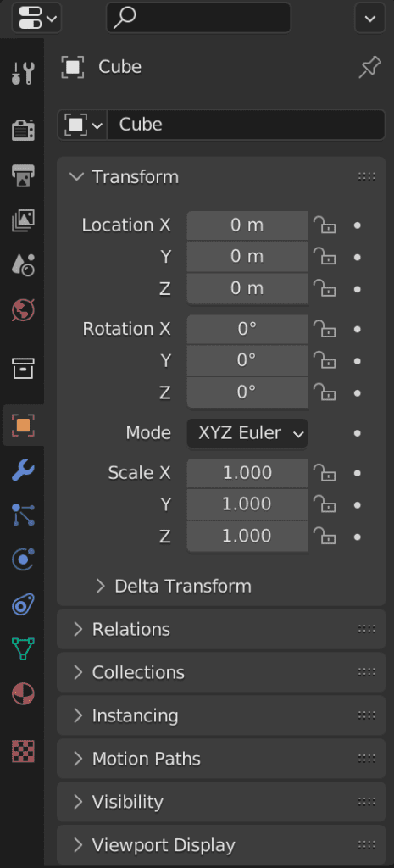Open the Material properties tab
394x868 pixels.
(23, 693)
